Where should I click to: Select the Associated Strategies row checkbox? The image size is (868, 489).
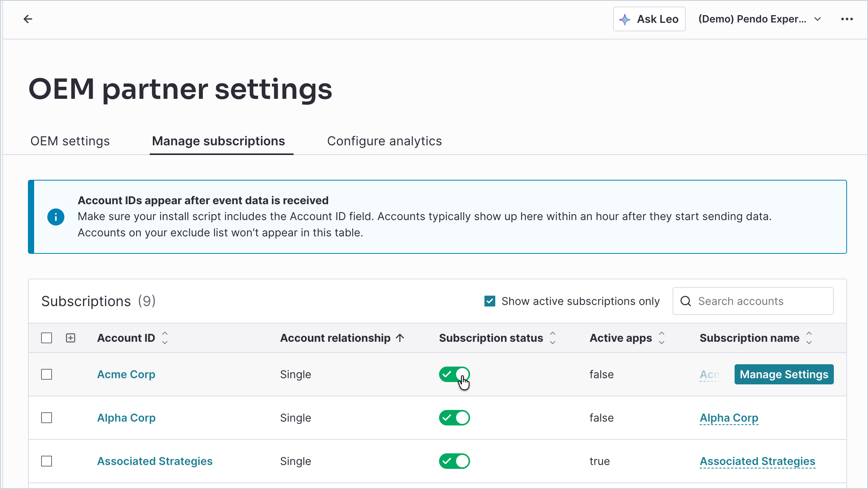point(47,461)
